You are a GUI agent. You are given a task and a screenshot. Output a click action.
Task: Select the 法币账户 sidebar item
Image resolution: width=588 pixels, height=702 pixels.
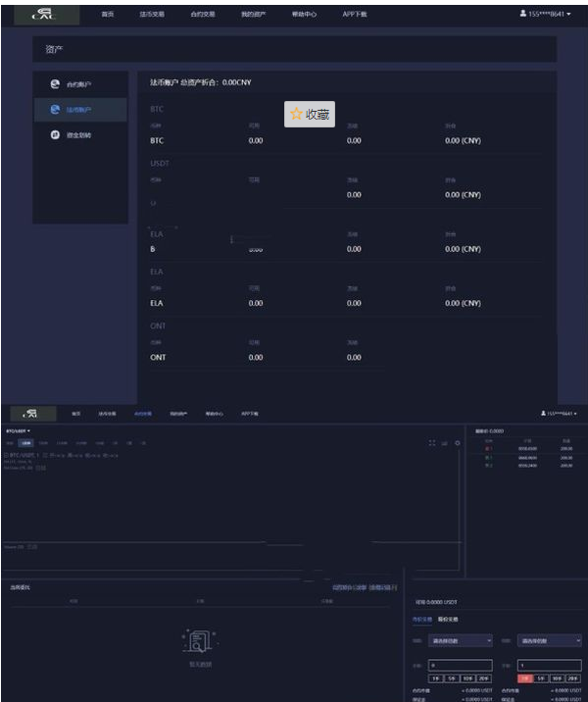coord(80,110)
